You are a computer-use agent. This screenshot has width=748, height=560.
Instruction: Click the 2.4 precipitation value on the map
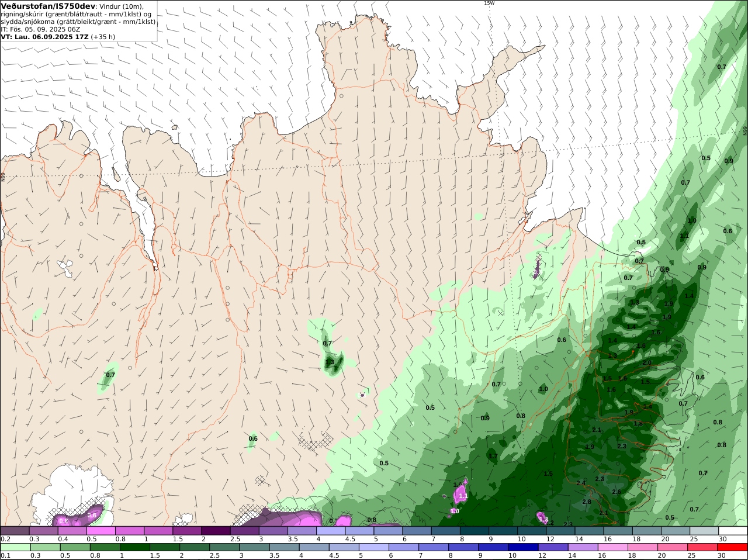(x=580, y=483)
